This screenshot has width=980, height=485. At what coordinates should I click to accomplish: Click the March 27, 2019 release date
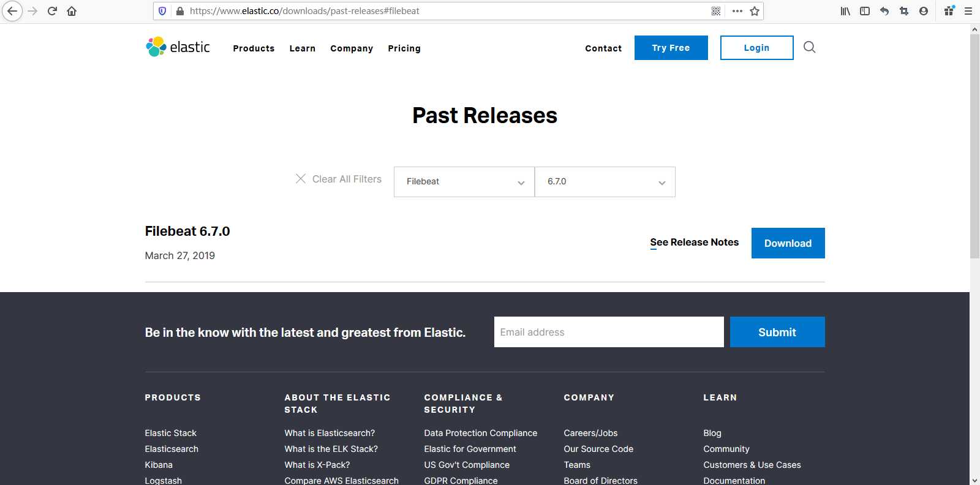[x=180, y=255]
